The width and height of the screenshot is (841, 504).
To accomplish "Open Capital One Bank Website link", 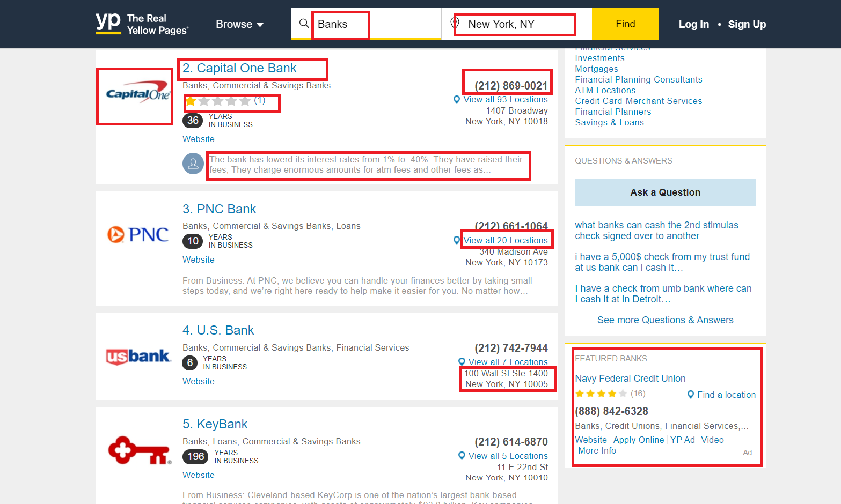I will (199, 139).
